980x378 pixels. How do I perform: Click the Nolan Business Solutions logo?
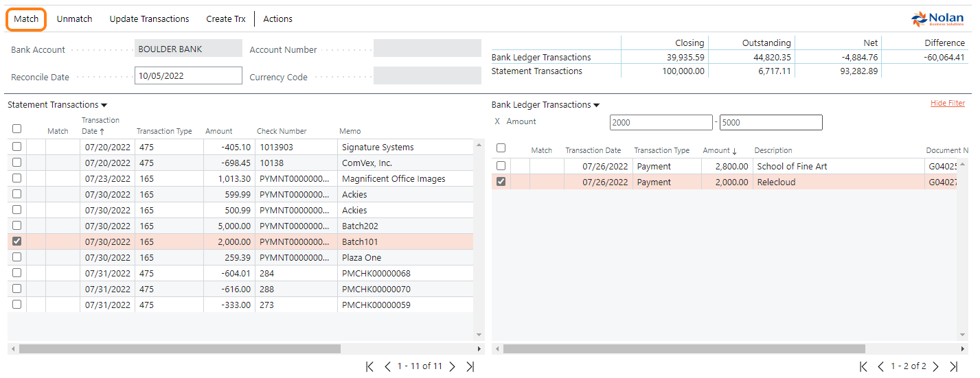tap(937, 19)
